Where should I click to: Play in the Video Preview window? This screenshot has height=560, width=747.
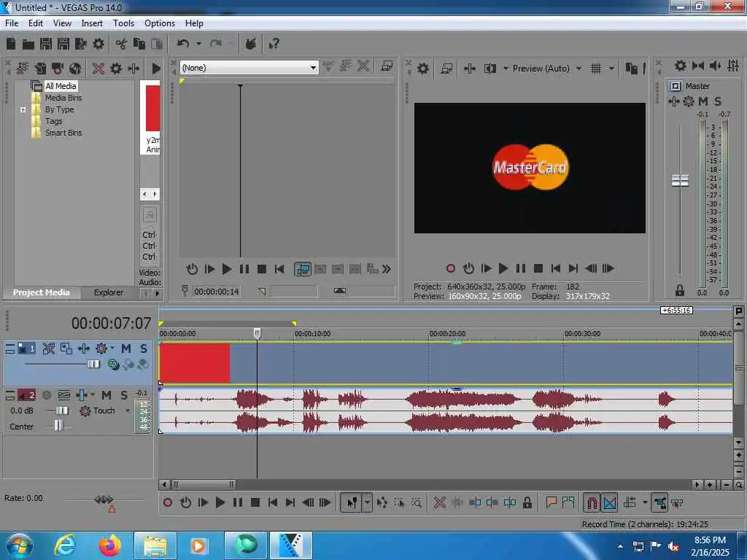503,268
